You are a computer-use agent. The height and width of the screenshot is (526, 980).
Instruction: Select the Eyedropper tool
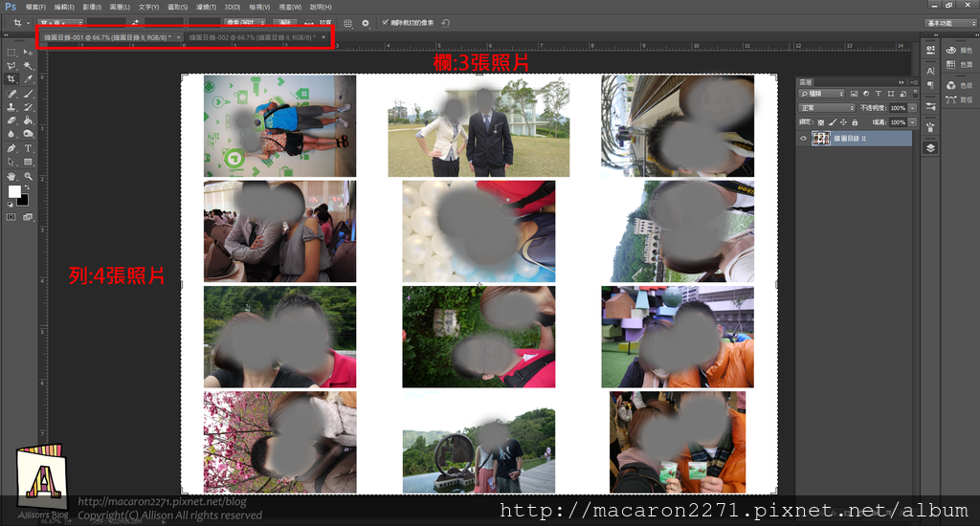coord(28,79)
